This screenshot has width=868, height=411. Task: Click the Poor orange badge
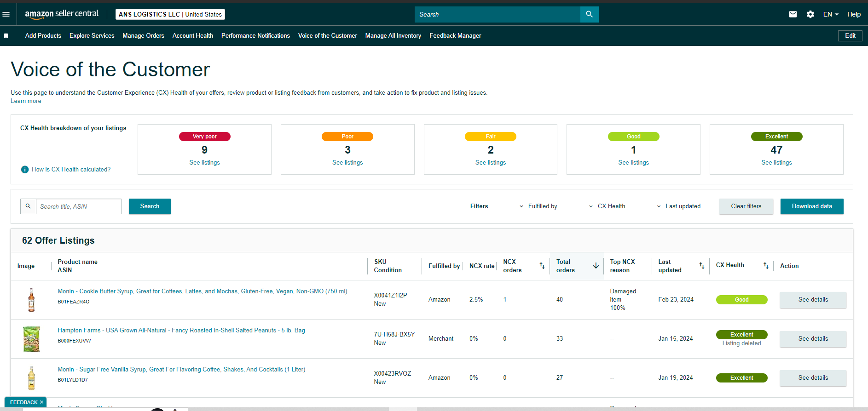coord(347,137)
